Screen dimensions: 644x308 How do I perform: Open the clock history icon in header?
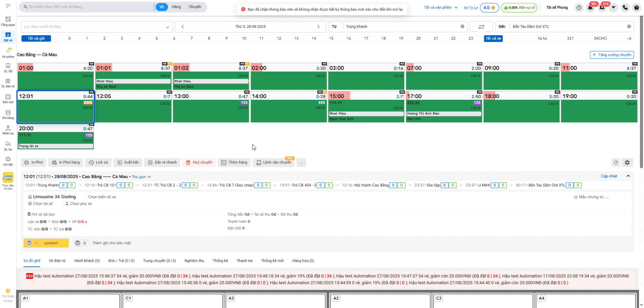pyautogui.click(x=579, y=7)
